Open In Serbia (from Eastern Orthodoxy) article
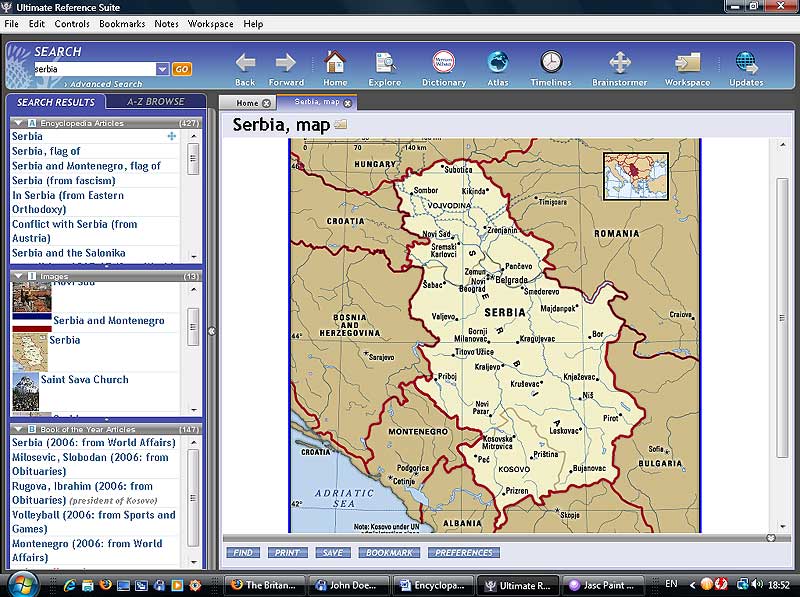Screen dimensions: 800x597 click(x=68, y=202)
